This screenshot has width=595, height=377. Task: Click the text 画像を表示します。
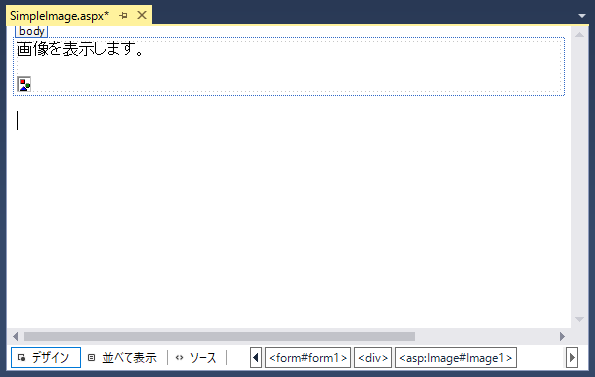80,49
